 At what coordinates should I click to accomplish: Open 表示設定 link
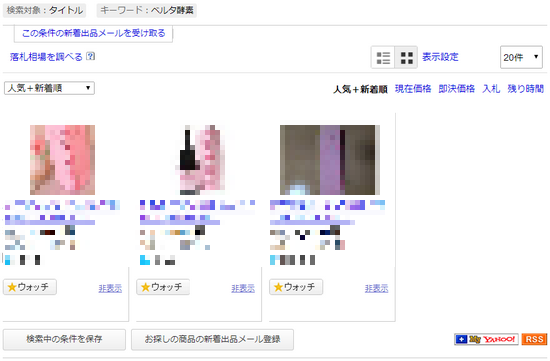[440, 57]
